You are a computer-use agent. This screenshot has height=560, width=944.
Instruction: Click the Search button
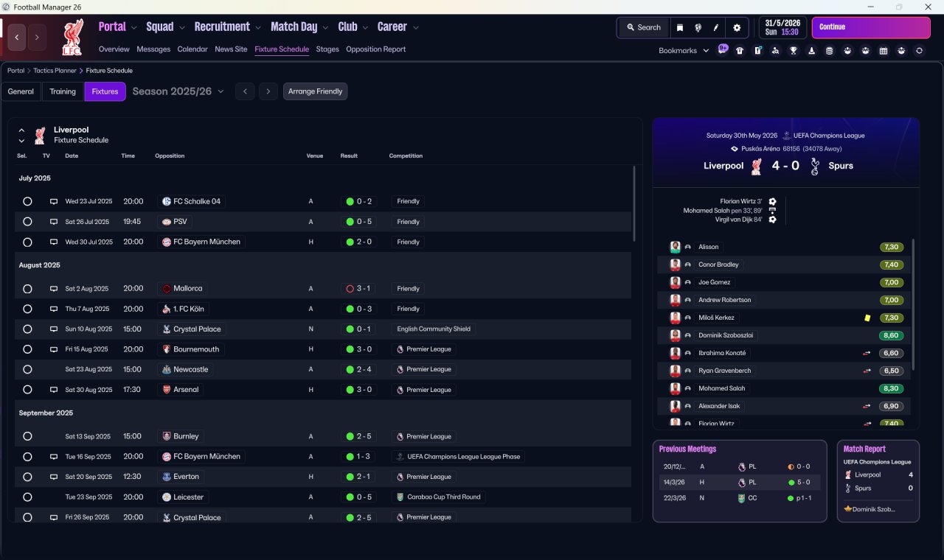(644, 27)
